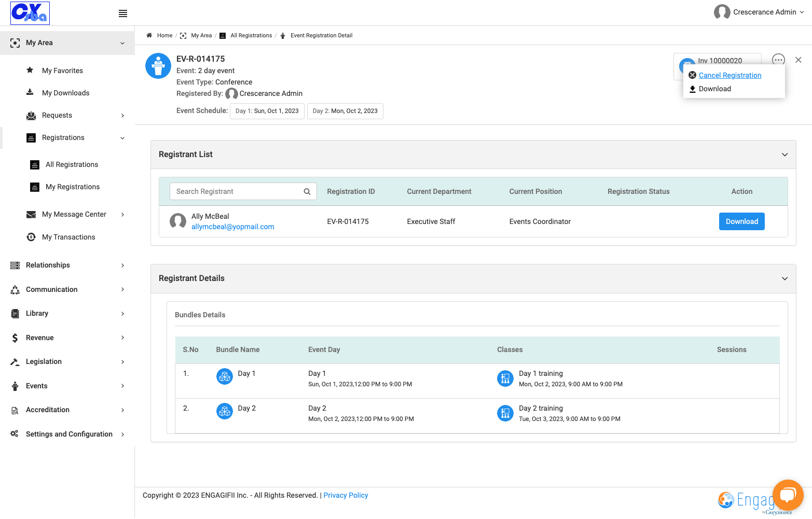Open the three-dots more options icon
812x519 pixels.
778,60
